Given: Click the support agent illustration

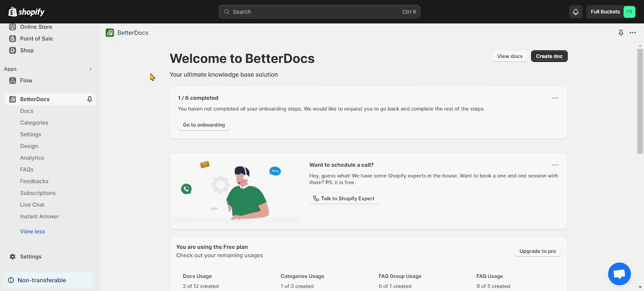Looking at the screenshot, I should (x=235, y=191).
